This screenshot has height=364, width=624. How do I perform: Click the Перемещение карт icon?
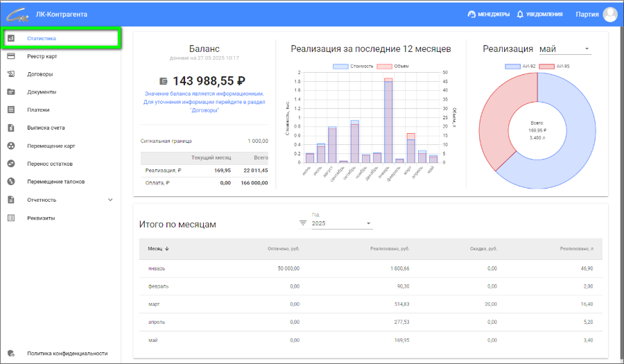pos(11,146)
